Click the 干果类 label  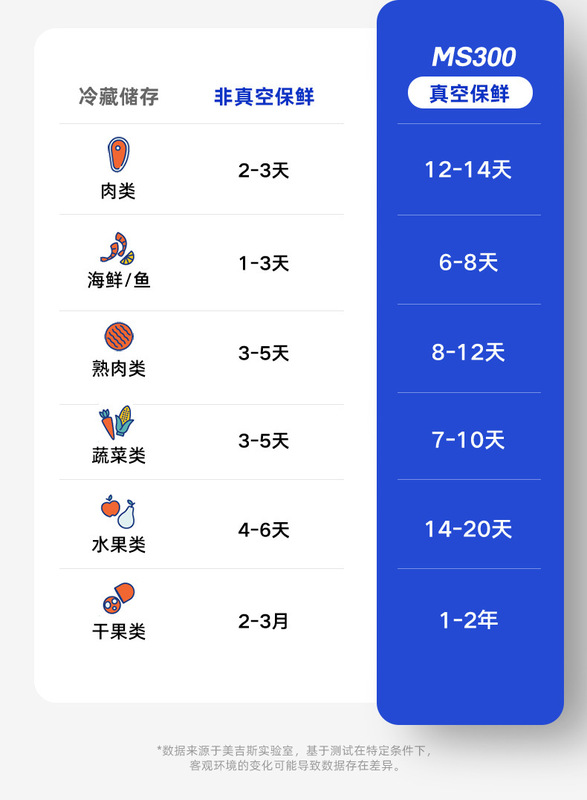119,632
